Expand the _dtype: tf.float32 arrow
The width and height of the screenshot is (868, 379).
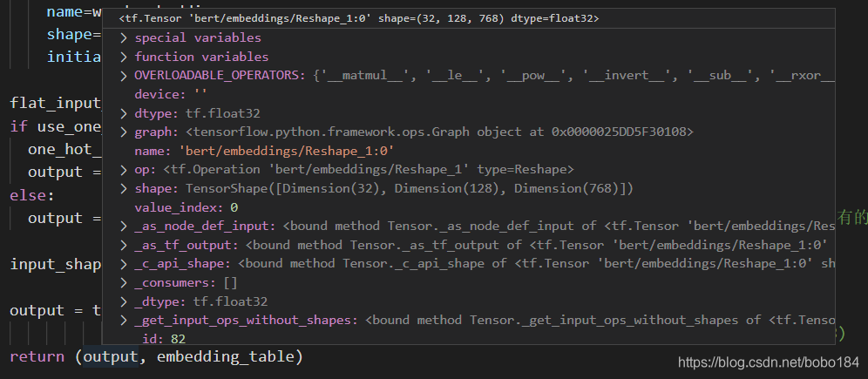click(x=124, y=301)
